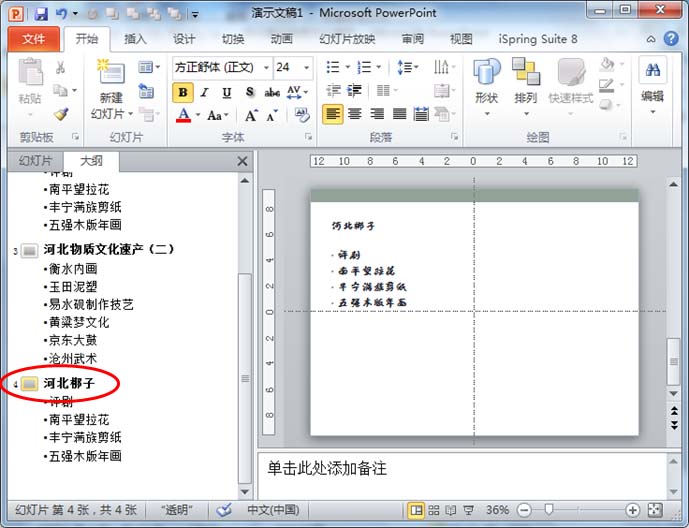The width and height of the screenshot is (689, 528).
Task: Open the font name dropdown
Action: tap(265, 68)
